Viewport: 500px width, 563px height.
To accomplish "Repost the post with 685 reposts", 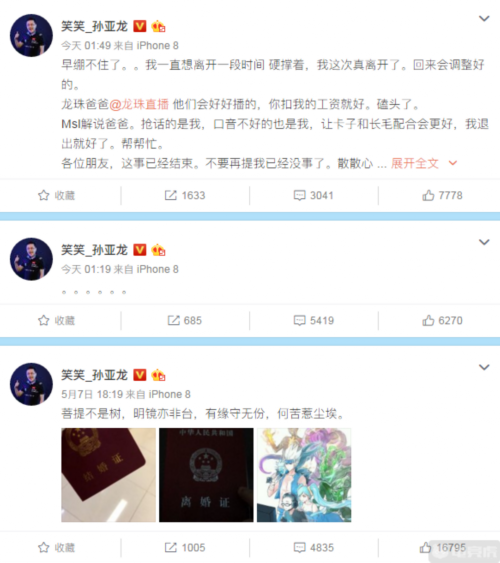I will (x=185, y=320).
